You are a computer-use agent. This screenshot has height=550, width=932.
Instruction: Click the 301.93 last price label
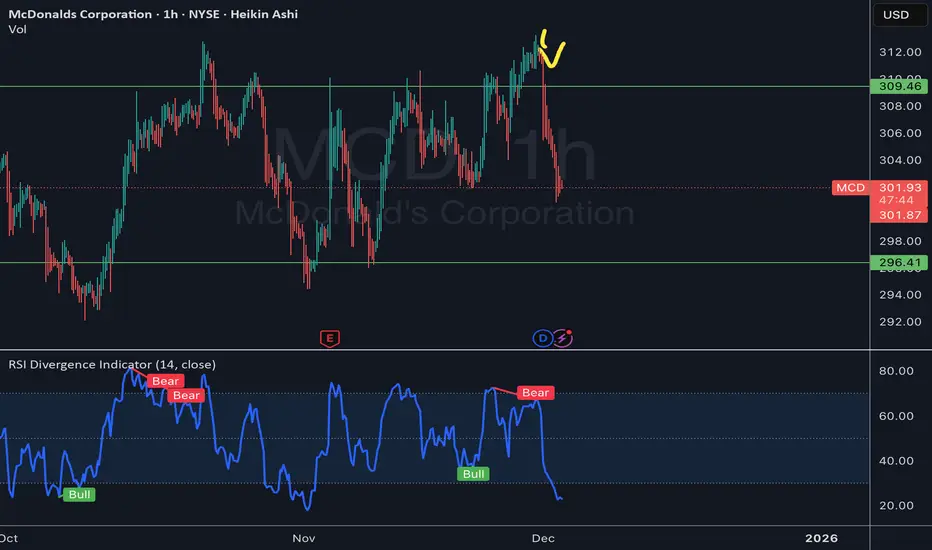point(900,187)
